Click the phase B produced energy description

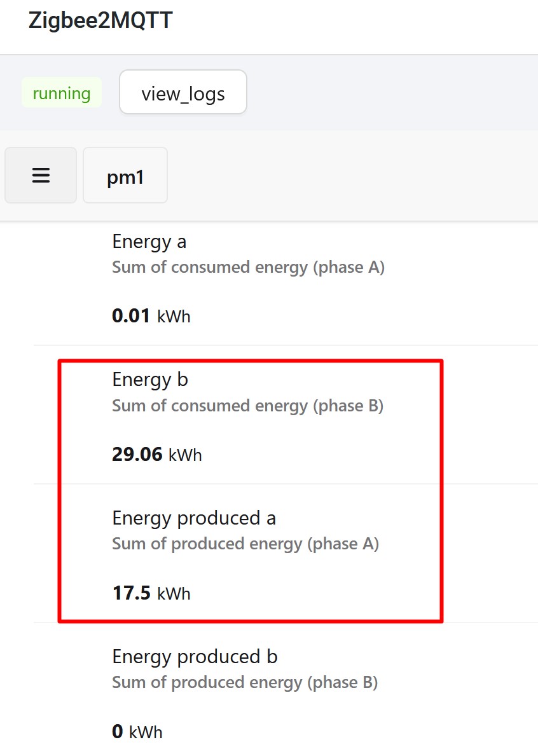tap(245, 683)
